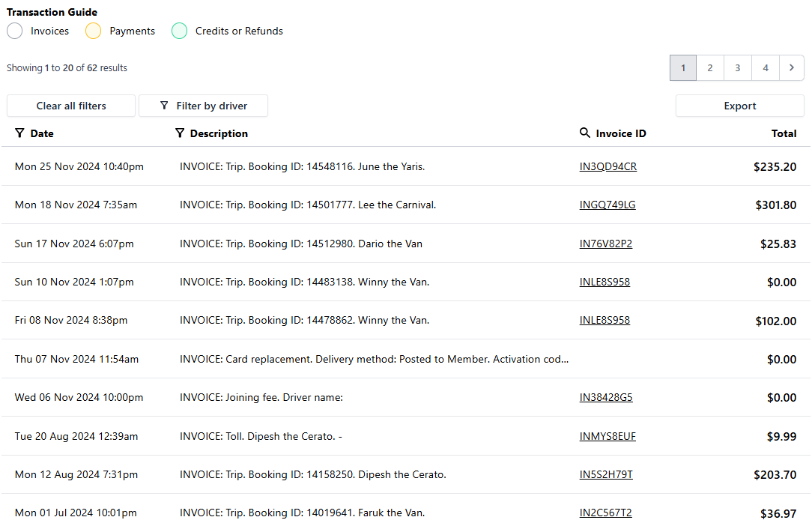
Task: Click the funnel icon inside Filter by driver button
Action: tap(164, 106)
